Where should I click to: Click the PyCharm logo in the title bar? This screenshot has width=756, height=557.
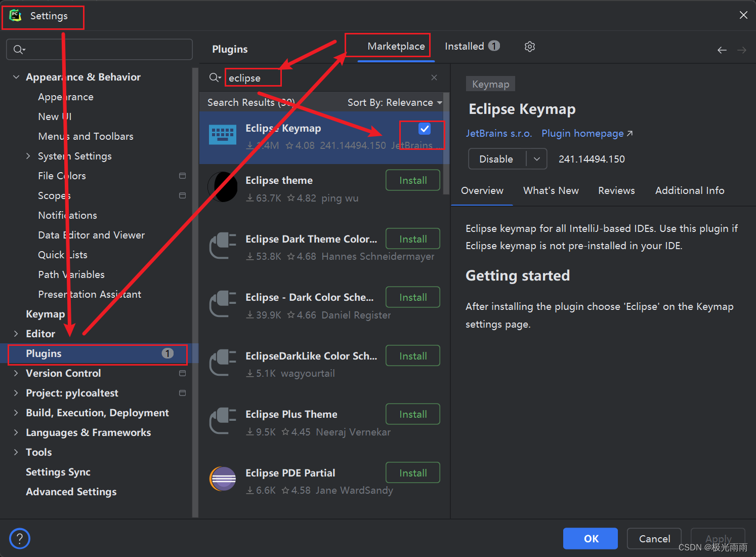click(x=15, y=15)
